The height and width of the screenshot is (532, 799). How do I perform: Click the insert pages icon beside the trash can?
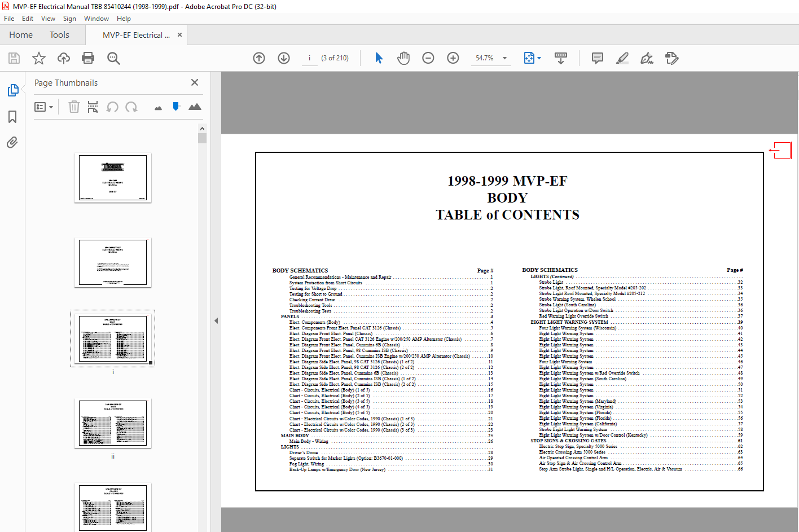93,107
